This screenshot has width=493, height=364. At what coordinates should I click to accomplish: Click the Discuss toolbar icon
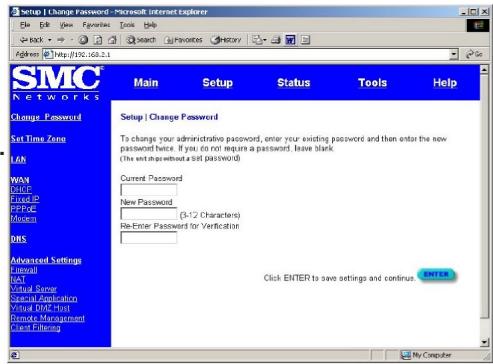(x=305, y=40)
